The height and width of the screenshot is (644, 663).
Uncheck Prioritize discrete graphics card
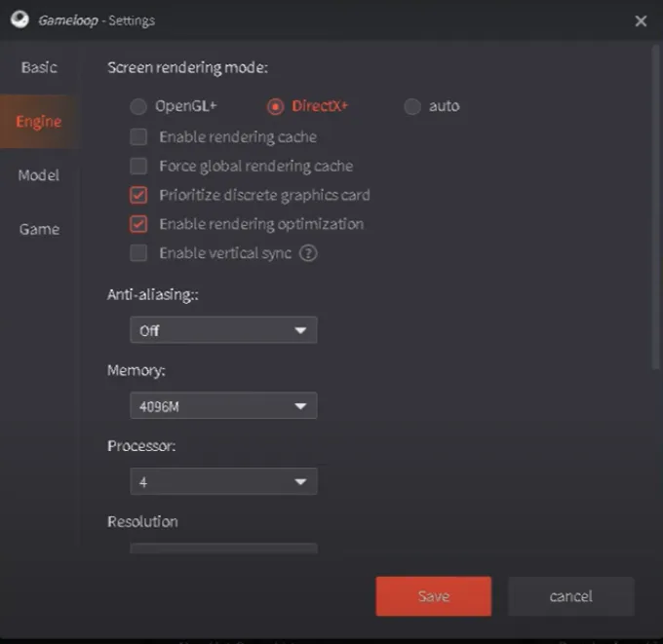[138, 195]
